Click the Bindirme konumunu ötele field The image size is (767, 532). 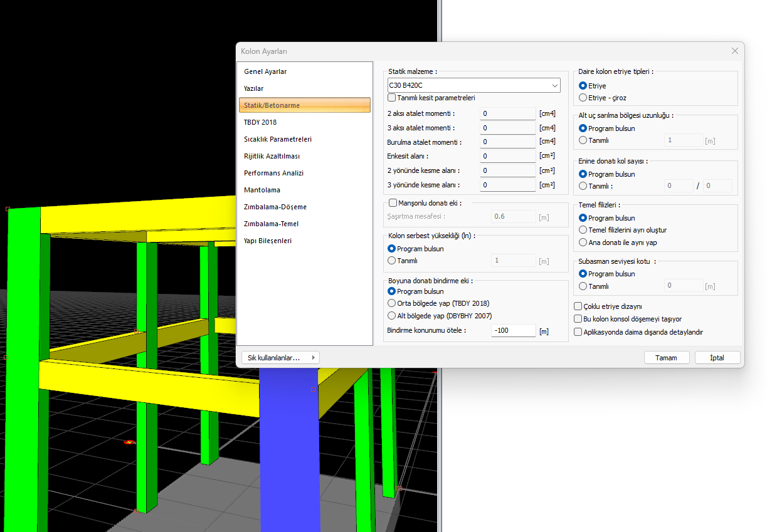click(513, 330)
